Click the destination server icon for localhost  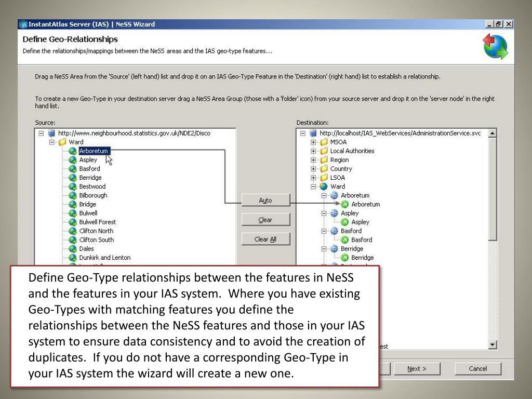tap(313, 134)
